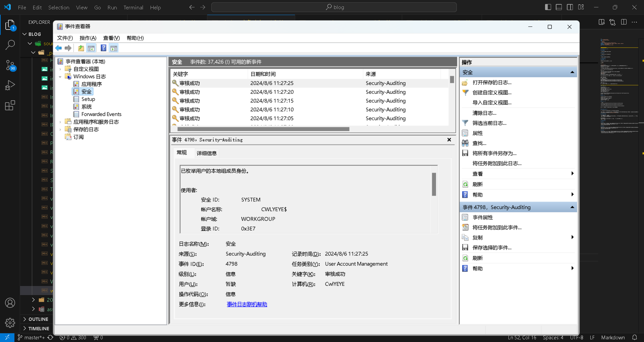Collapse the 安全 actions section
The width and height of the screenshot is (644, 342).
(572, 72)
